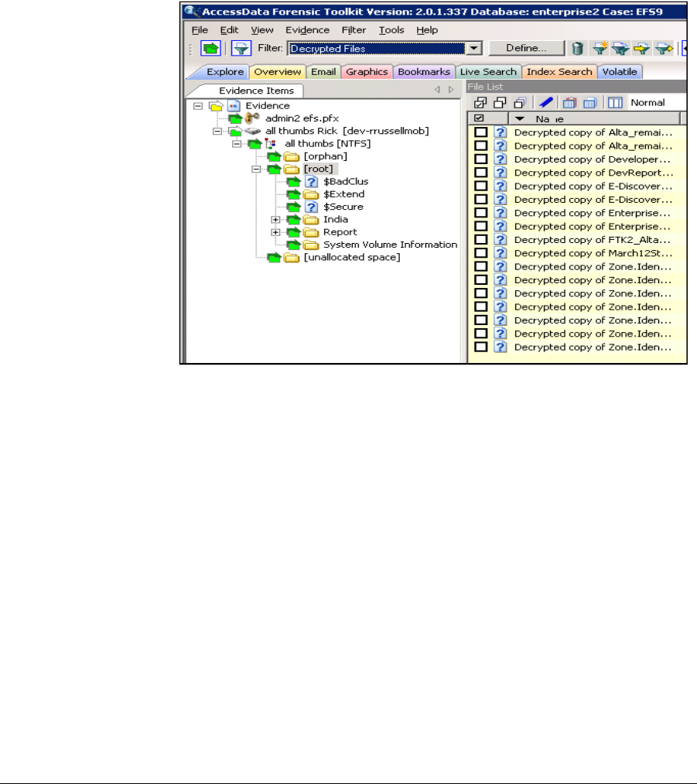This screenshot has width=697, height=784.
Task: Click the stacked-boxes uncheck icon in File List toolbar
Action: click(520, 102)
